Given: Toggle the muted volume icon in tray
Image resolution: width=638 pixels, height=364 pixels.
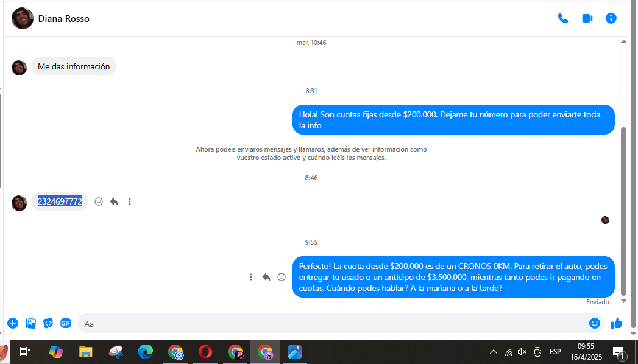Looking at the screenshot, I should (522, 352).
